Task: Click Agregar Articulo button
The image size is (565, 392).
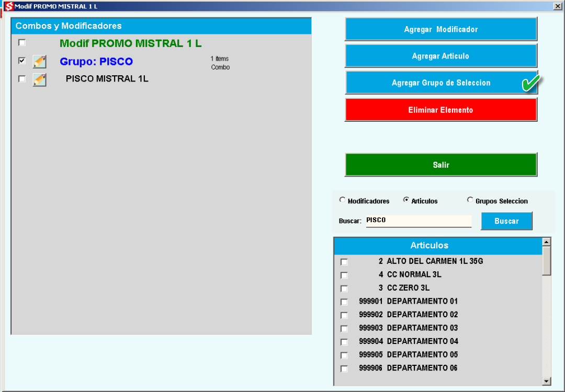Action: click(x=441, y=56)
